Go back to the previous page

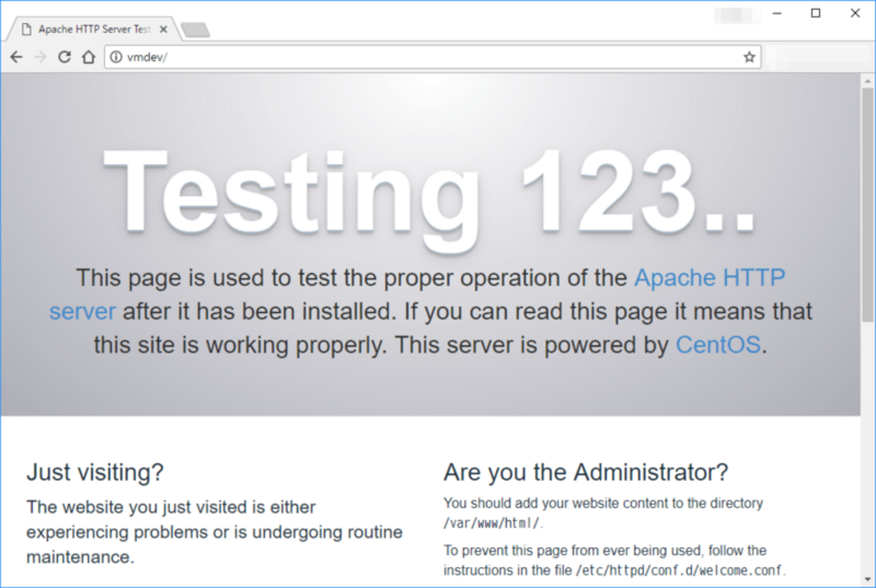[x=16, y=57]
